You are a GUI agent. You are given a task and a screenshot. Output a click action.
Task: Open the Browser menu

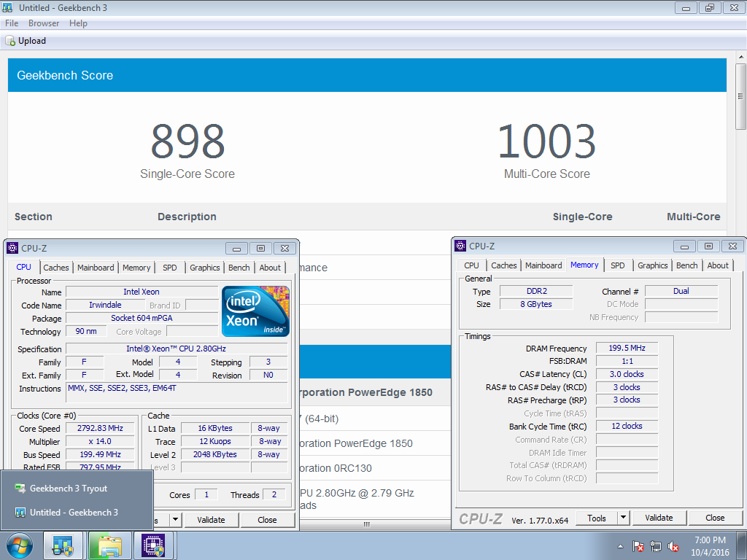44,23
